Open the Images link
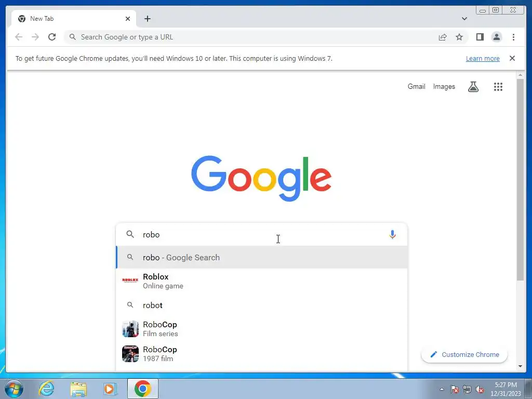The width and height of the screenshot is (532, 399). click(444, 87)
